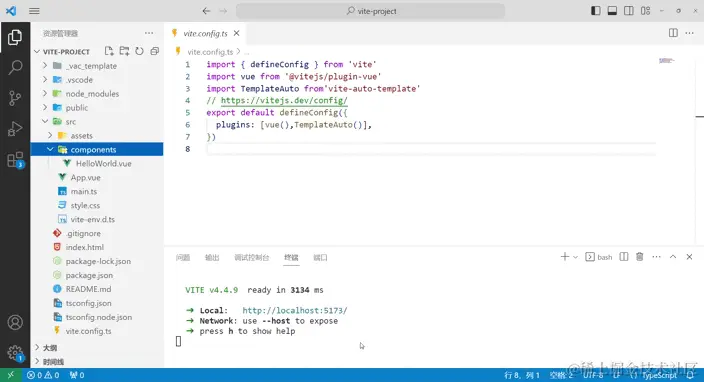
Task: Open explorer panel more actions menu
Action: coord(149,33)
